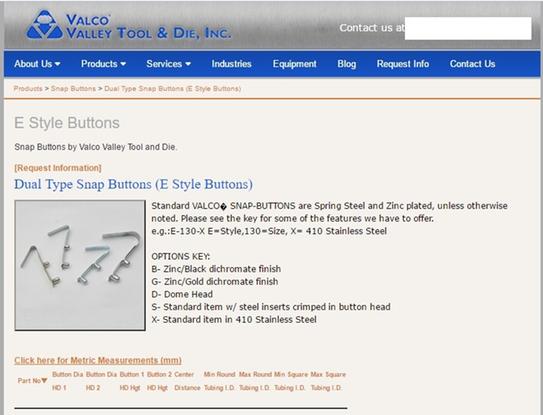The width and height of the screenshot is (543, 415).
Task: Click the snap buttons product photo
Action: pos(80,265)
